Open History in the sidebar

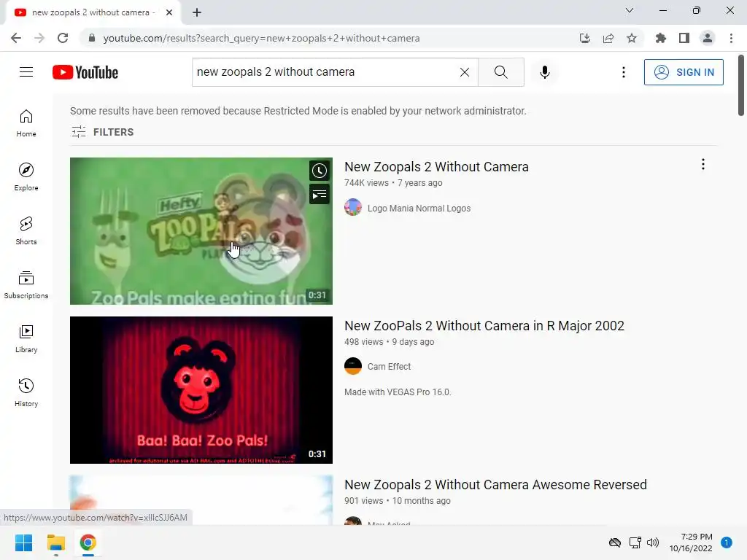pyautogui.click(x=26, y=392)
